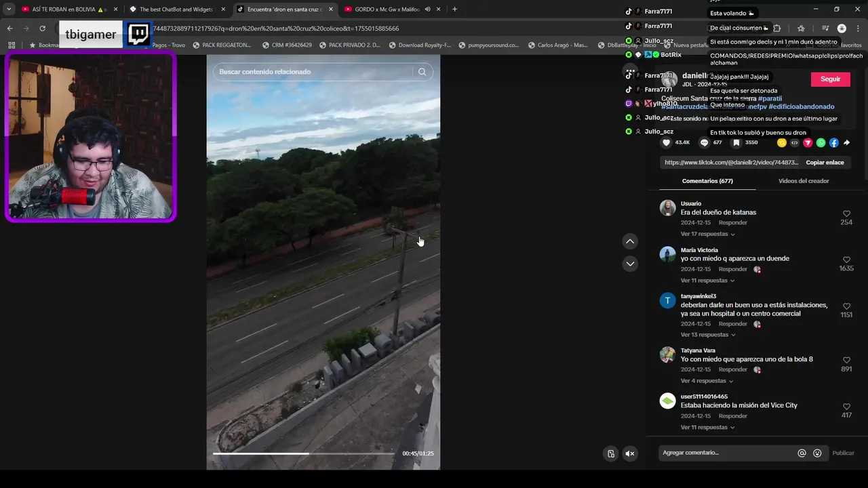Image resolution: width=868 pixels, height=488 pixels.
Task: Click the share arrow icon
Action: pyautogui.click(x=847, y=143)
